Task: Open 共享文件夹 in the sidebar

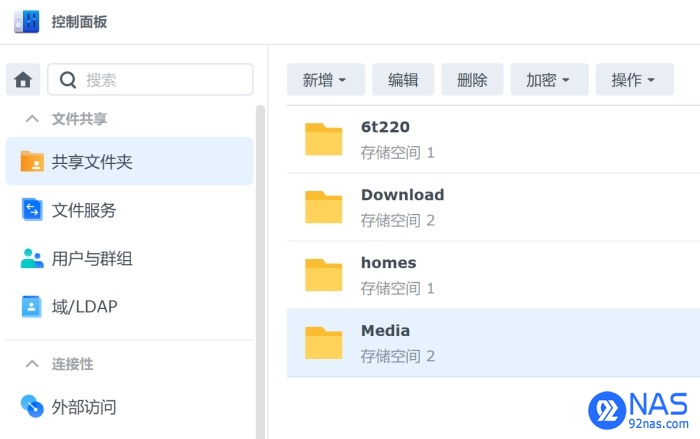Action: click(x=129, y=161)
